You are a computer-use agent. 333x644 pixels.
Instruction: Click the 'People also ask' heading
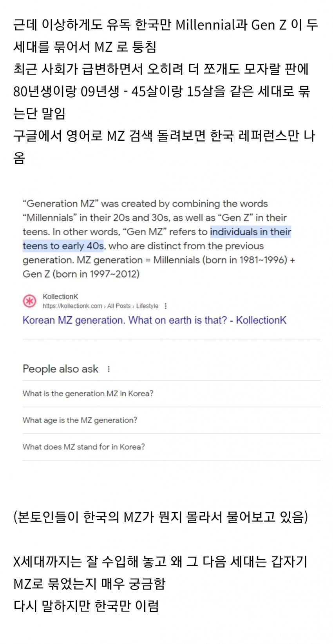point(60,369)
